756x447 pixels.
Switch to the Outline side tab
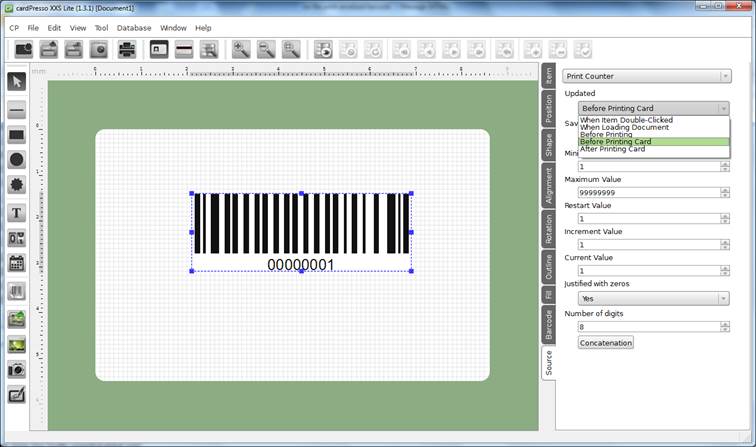click(549, 267)
